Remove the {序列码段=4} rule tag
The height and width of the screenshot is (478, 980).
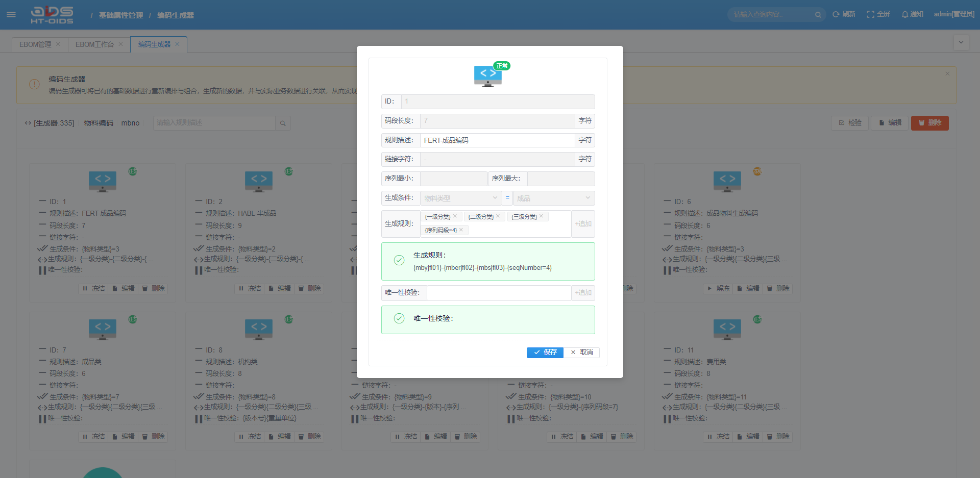461,230
